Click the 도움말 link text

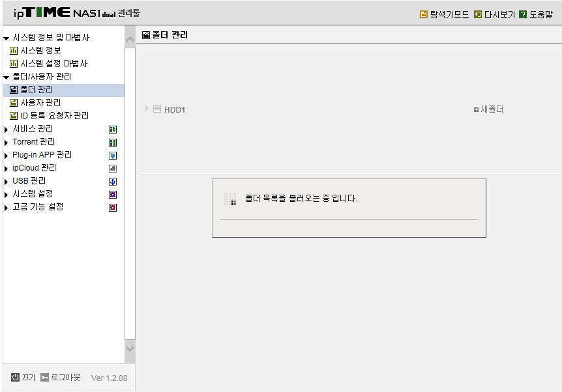[541, 14]
